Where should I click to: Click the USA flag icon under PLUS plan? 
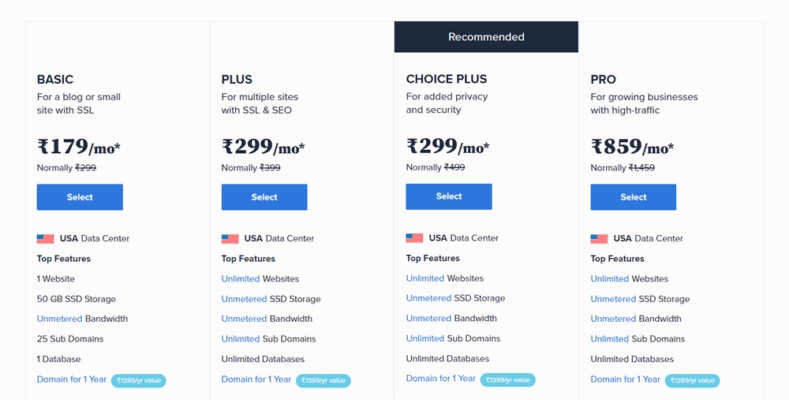coord(230,239)
